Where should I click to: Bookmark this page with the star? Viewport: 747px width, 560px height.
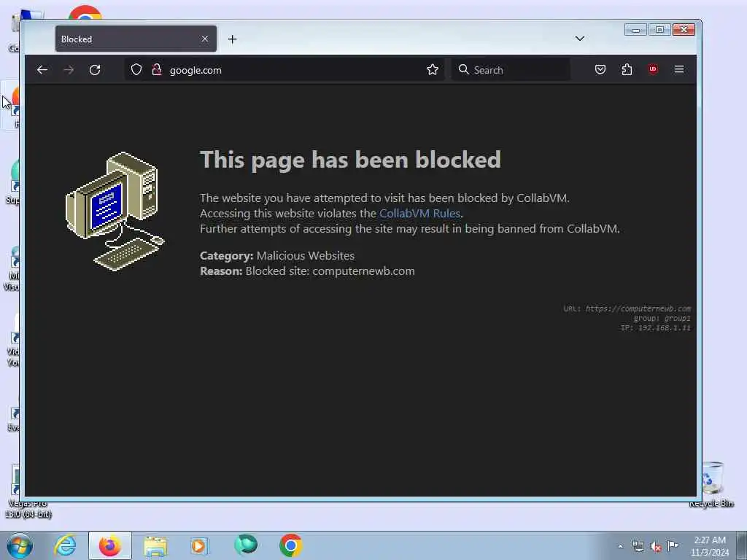[433, 70]
